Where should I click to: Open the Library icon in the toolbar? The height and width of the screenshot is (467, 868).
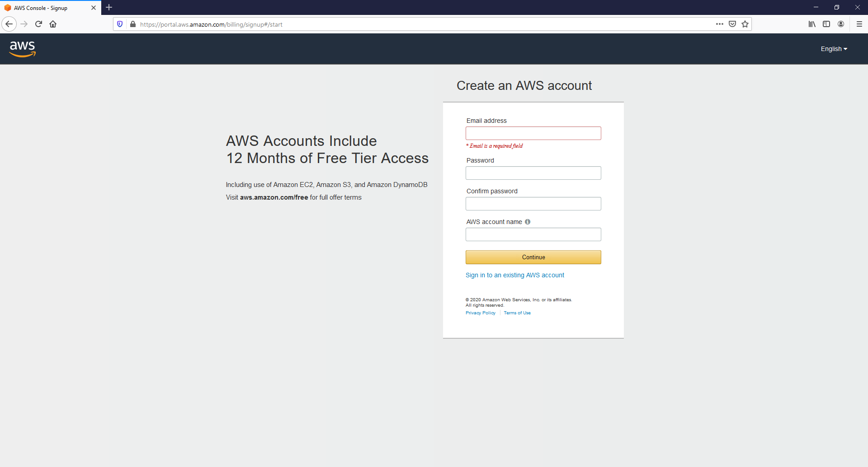click(812, 24)
